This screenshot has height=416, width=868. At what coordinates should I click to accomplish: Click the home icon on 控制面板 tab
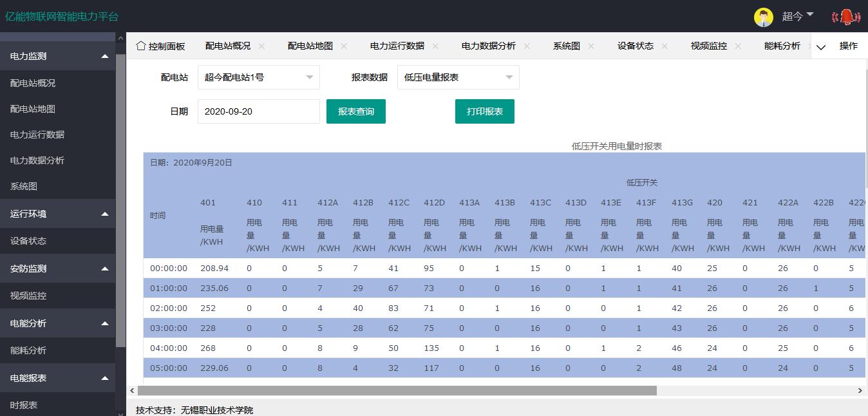141,46
